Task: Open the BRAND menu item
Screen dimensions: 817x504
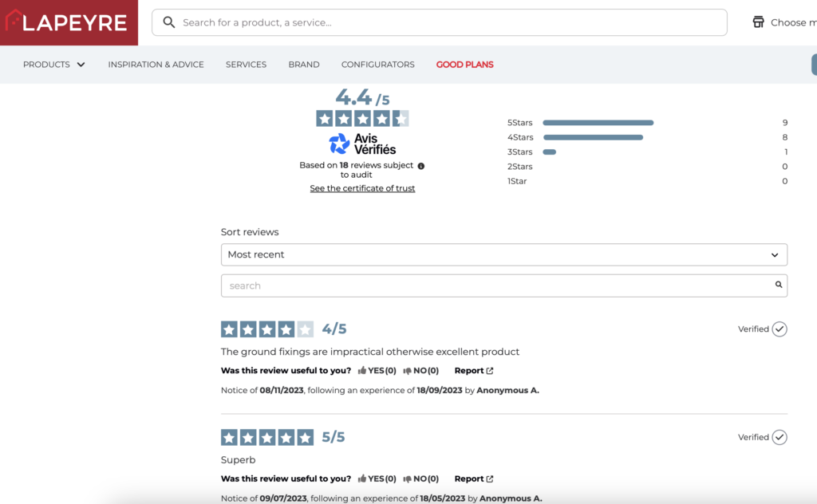Action: (x=304, y=65)
